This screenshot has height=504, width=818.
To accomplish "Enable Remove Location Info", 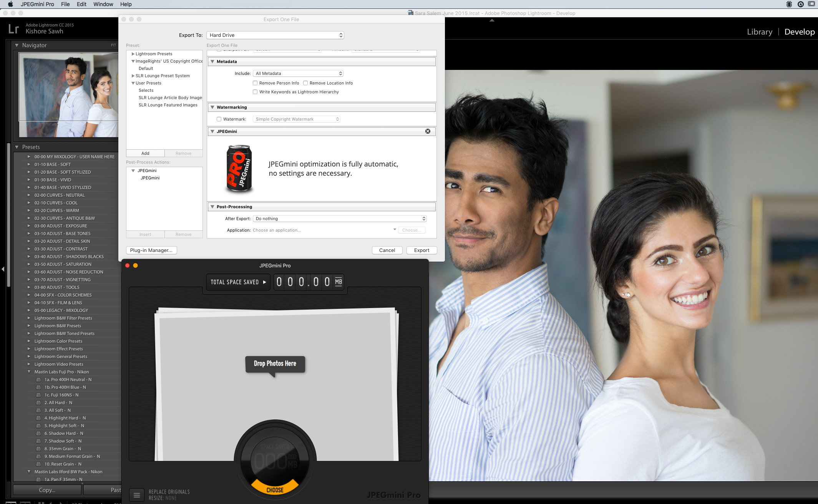I will pyautogui.click(x=305, y=83).
